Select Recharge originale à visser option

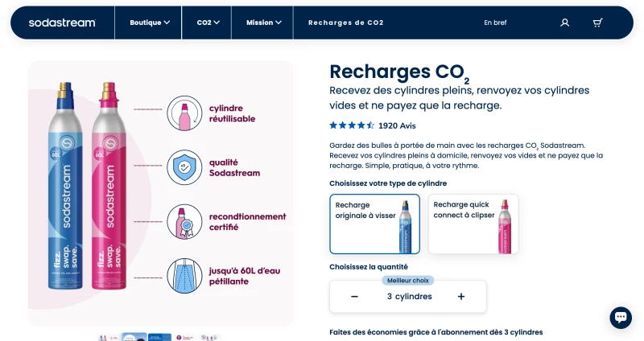[374, 224]
